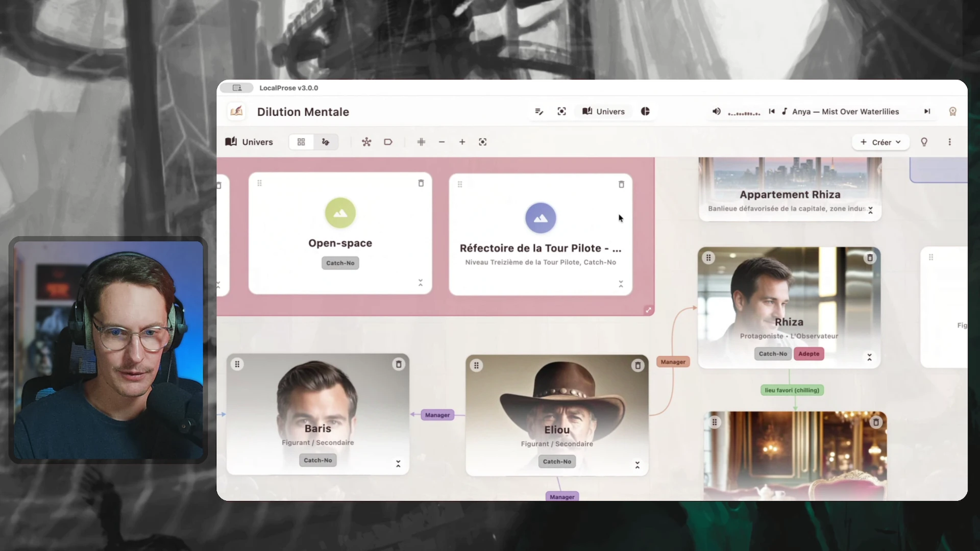Toggle the canvas grid icon
980x551 pixels.
tap(421, 142)
